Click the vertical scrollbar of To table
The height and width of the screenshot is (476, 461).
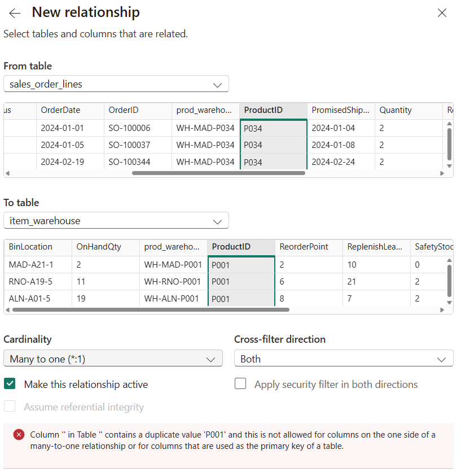pos(450,281)
